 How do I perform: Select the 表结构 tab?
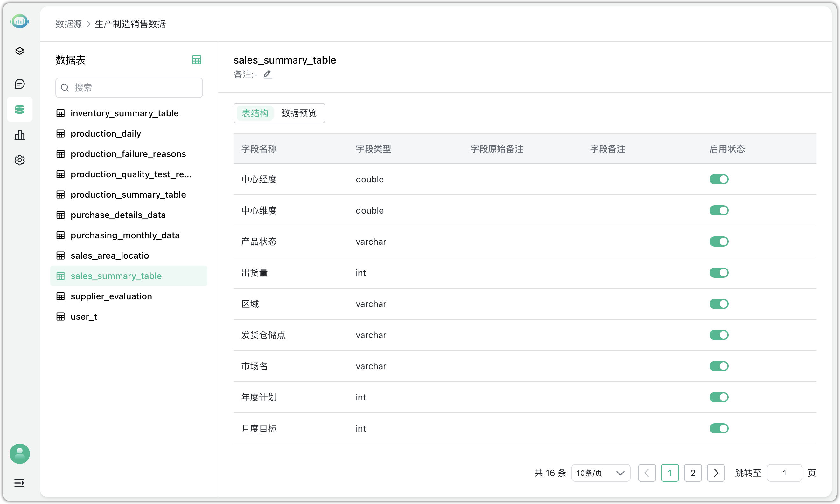(255, 113)
